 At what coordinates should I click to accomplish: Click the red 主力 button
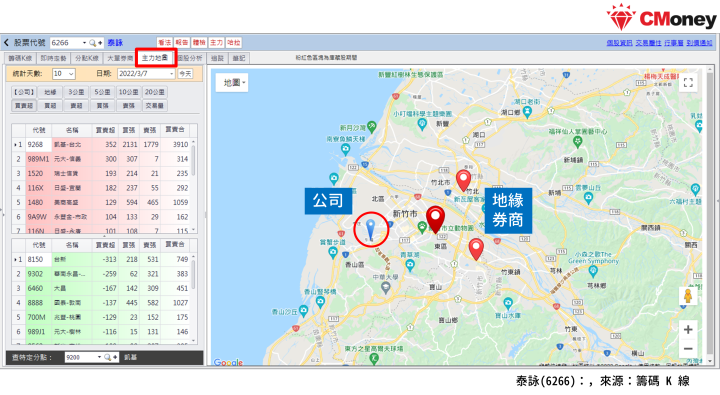216,43
